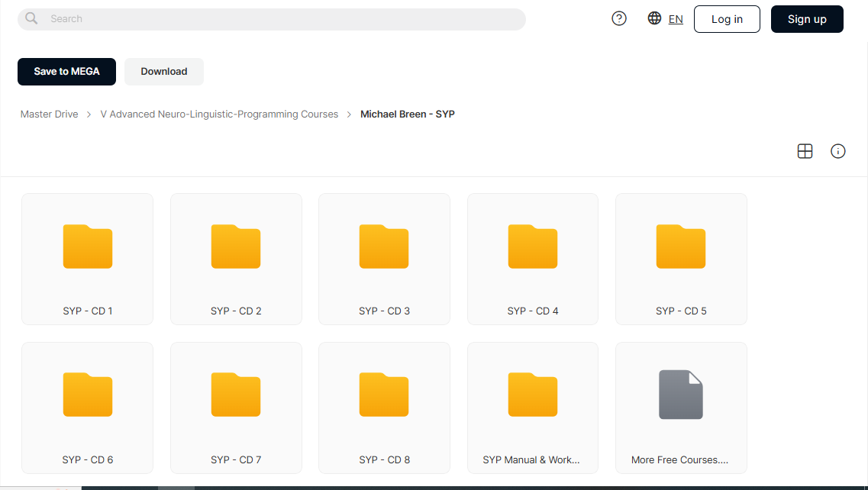868x490 pixels.
Task: Open the help question mark icon
Action: pos(619,19)
